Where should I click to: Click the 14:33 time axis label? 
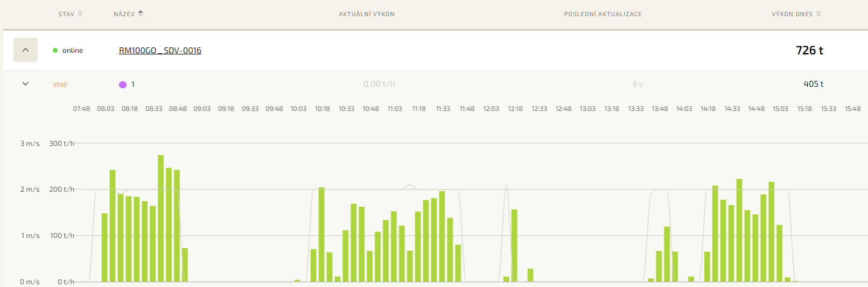click(x=732, y=109)
